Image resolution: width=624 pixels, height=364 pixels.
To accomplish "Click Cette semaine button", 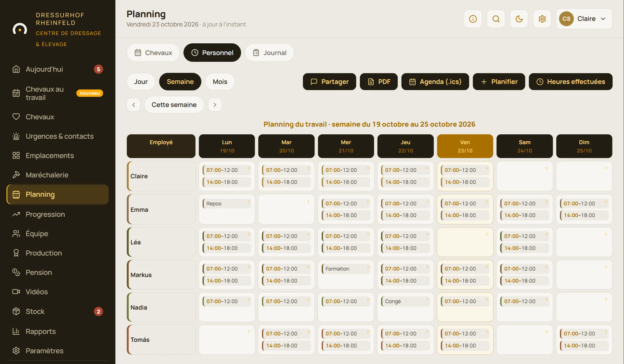I will (174, 105).
